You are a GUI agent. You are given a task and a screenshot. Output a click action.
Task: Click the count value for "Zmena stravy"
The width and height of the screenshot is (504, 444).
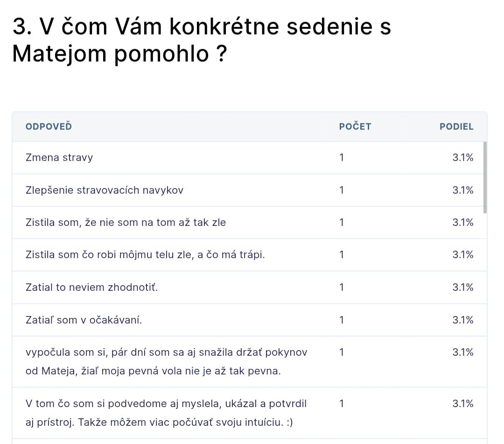tap(342, 157)
